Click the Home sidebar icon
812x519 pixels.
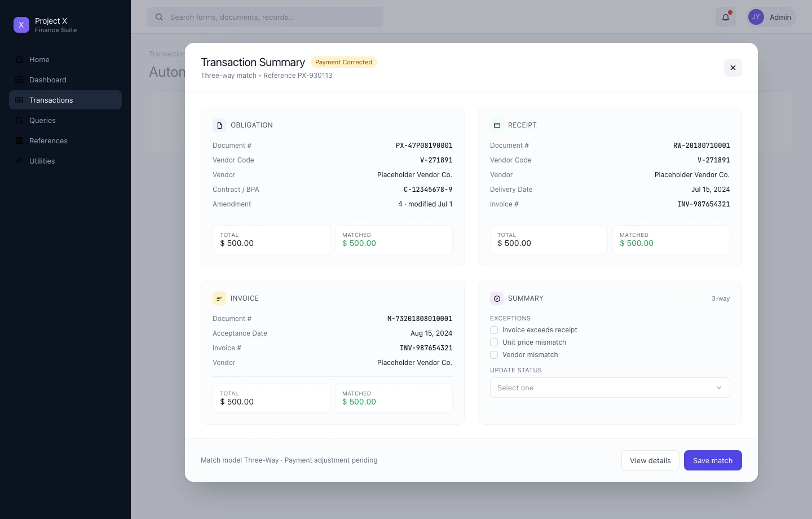19,59
